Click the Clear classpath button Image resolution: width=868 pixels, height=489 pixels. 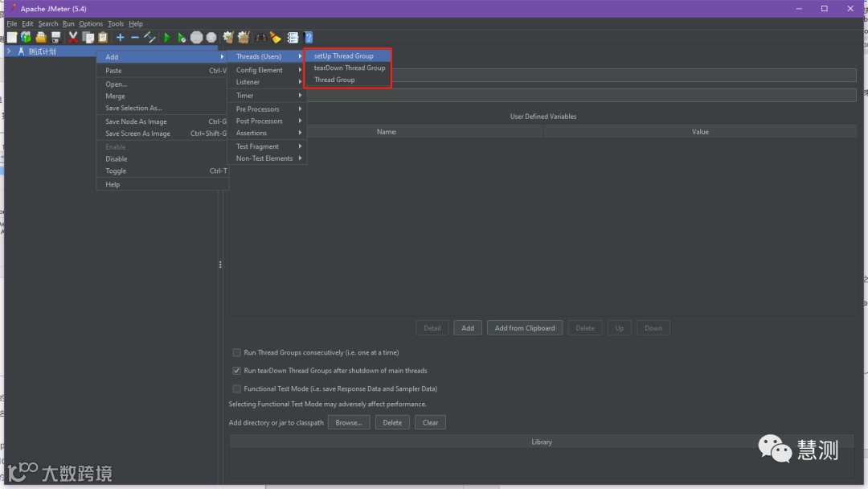click(430, 422)
